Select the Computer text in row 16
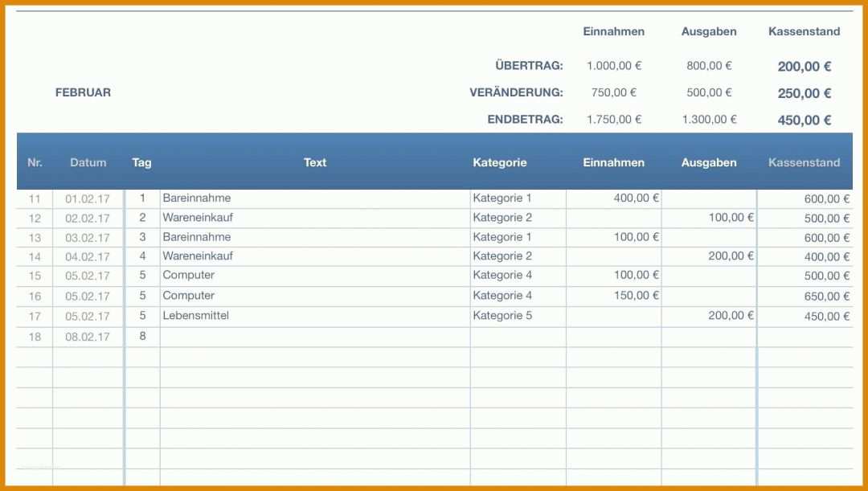Screen dimensions: 868x491 point(188,296)
